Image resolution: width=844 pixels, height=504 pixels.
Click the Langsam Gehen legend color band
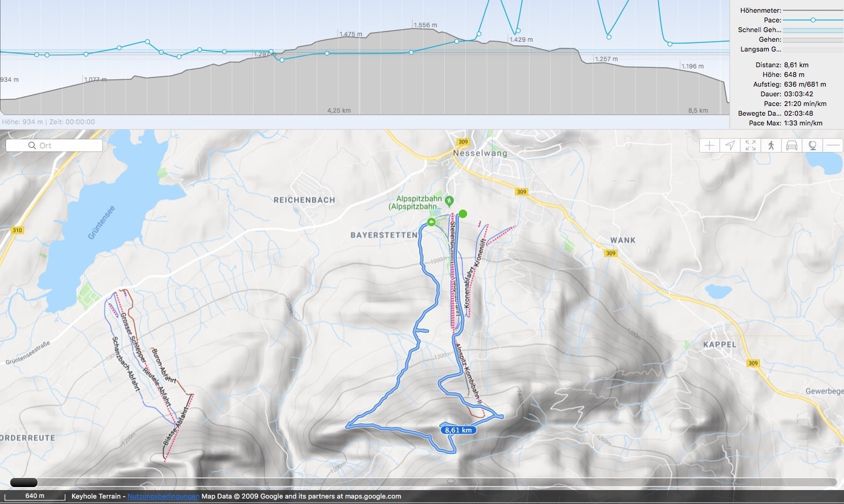[812, 49]
